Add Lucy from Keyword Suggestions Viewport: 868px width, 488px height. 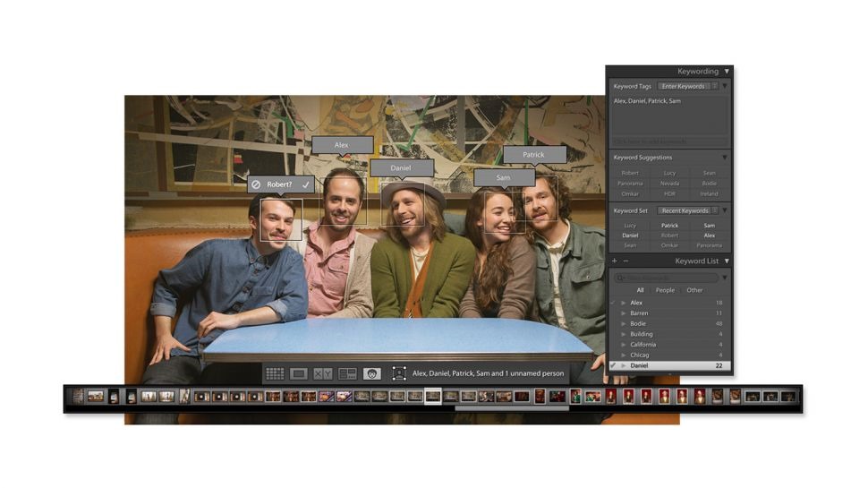pyautogui.click(x=669, y=173)
